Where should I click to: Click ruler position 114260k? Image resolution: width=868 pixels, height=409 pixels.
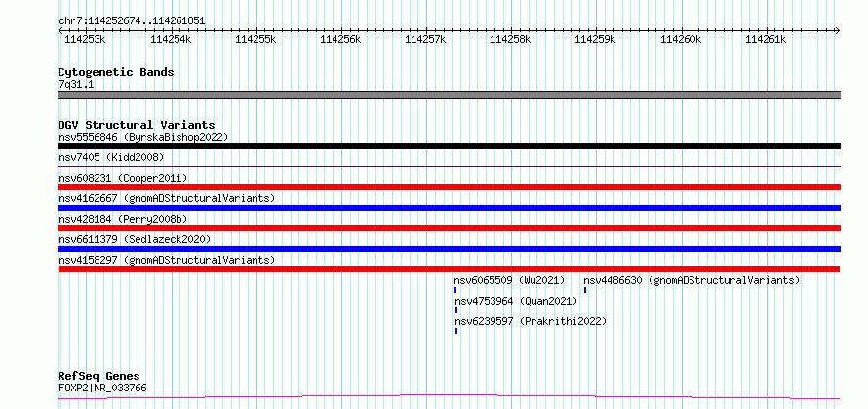coord(681,40)
